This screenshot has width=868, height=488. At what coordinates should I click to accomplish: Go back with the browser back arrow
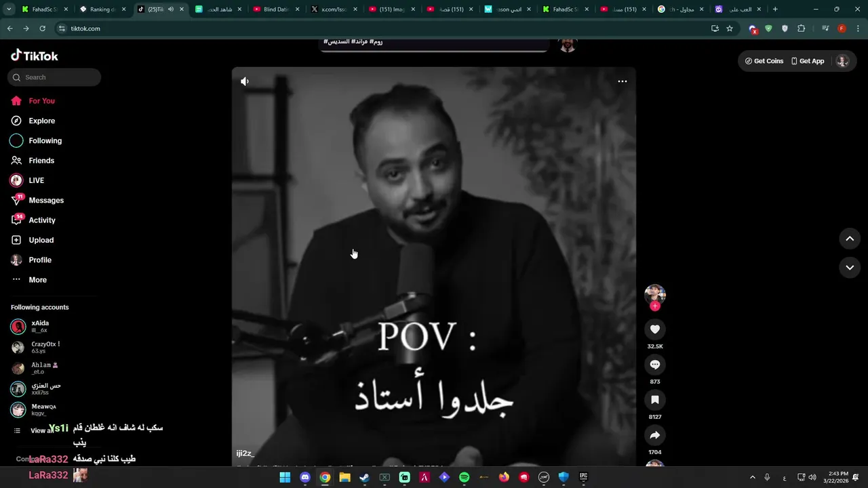coord(9,28)
